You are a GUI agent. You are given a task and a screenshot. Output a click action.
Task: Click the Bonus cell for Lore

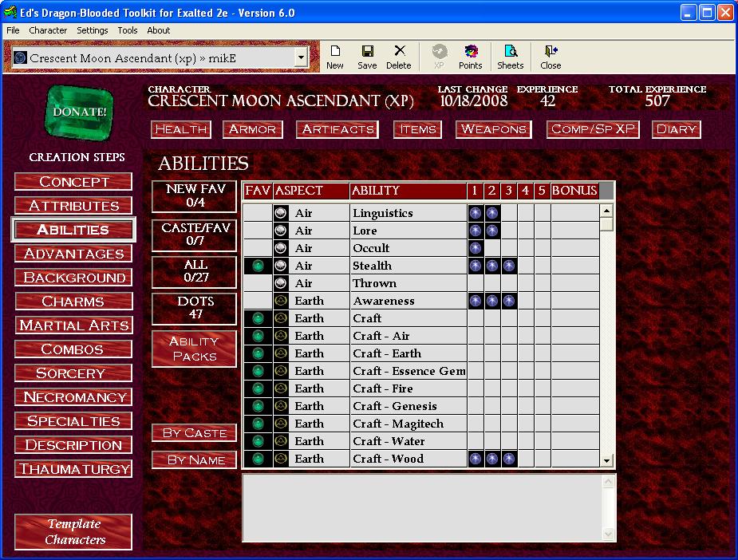point(574,231)
